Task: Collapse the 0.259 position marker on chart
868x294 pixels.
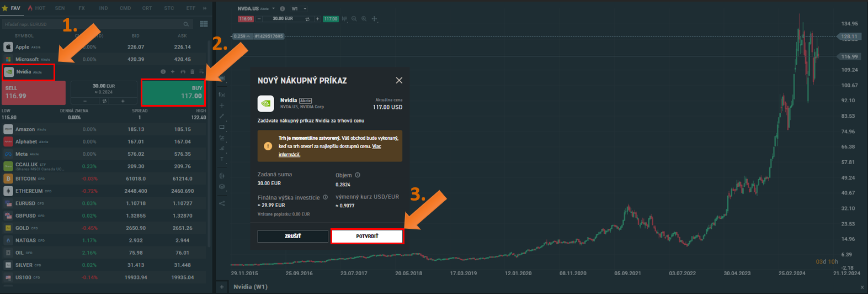Action: [248, 36]
